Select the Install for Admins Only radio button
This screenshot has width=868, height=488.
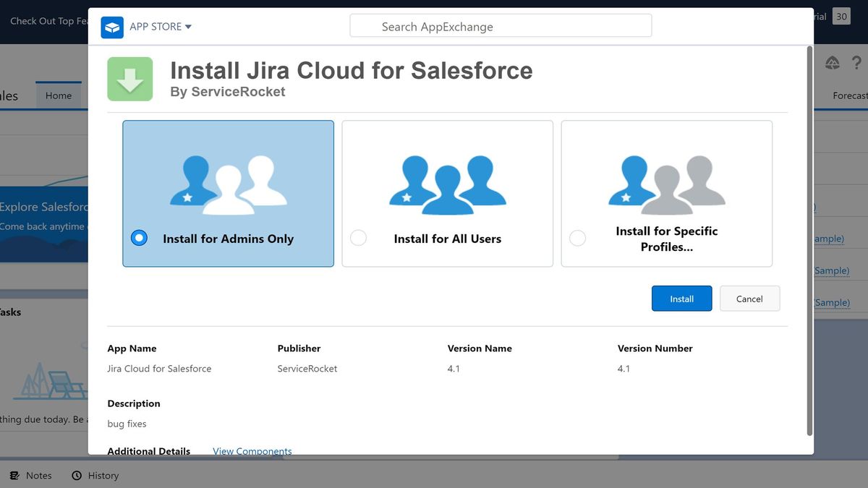click(138, 237)
